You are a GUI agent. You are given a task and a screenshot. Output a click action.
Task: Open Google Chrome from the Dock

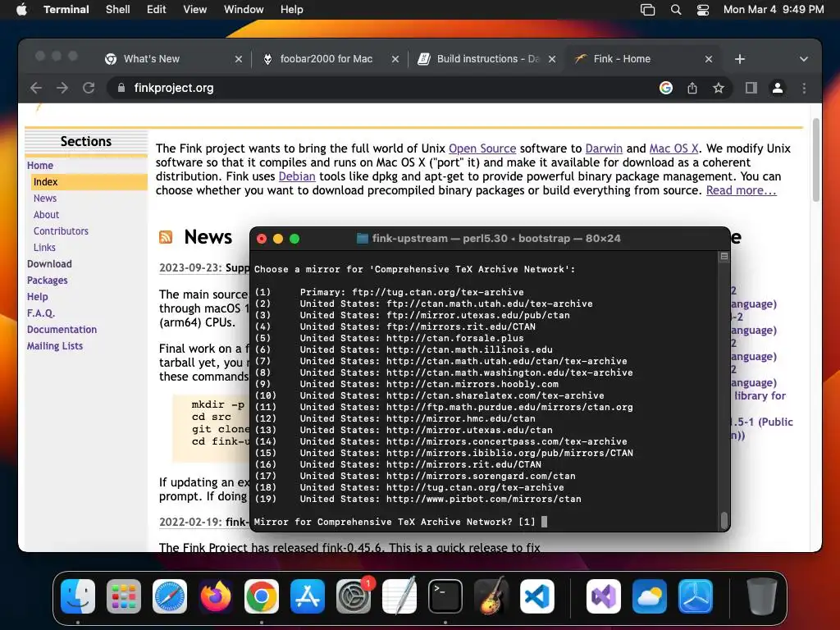262,596
